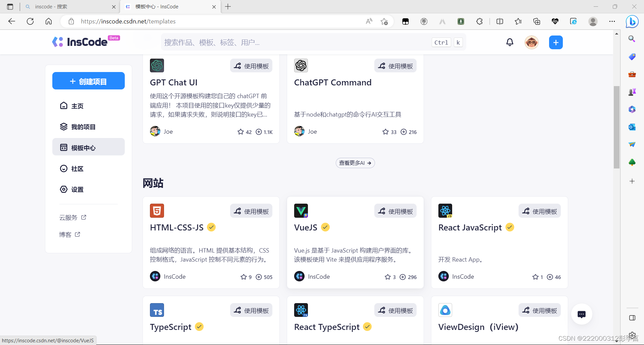Go back to previous page
Viewport: 644px width, 345px height.
12,21
